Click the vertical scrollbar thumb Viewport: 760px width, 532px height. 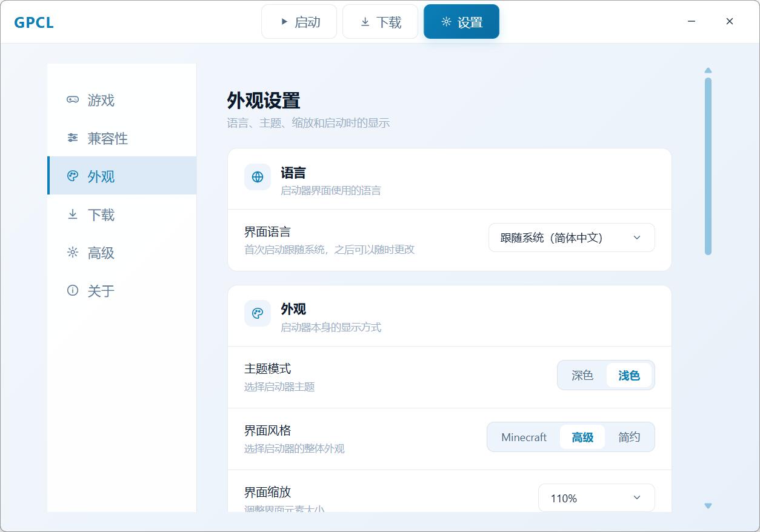coord(708,166)
